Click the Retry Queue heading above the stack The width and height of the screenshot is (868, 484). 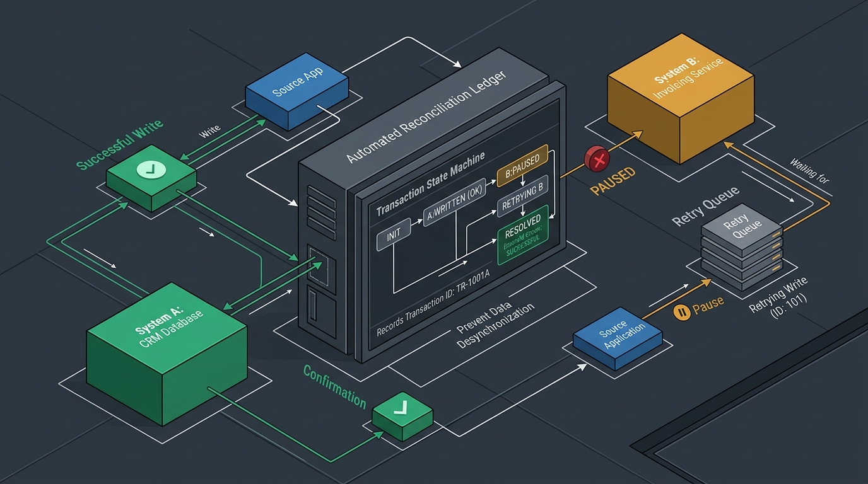click(x=707, y=205)
